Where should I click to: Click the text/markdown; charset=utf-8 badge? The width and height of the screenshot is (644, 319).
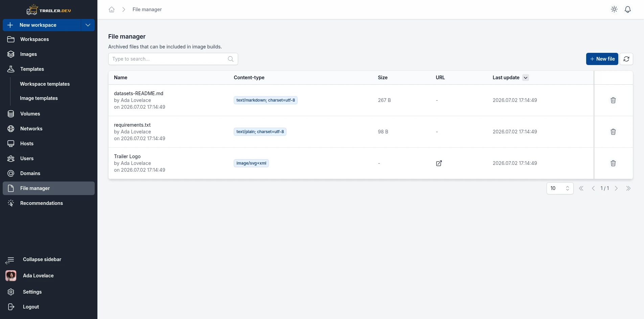(x=266, y=100)
